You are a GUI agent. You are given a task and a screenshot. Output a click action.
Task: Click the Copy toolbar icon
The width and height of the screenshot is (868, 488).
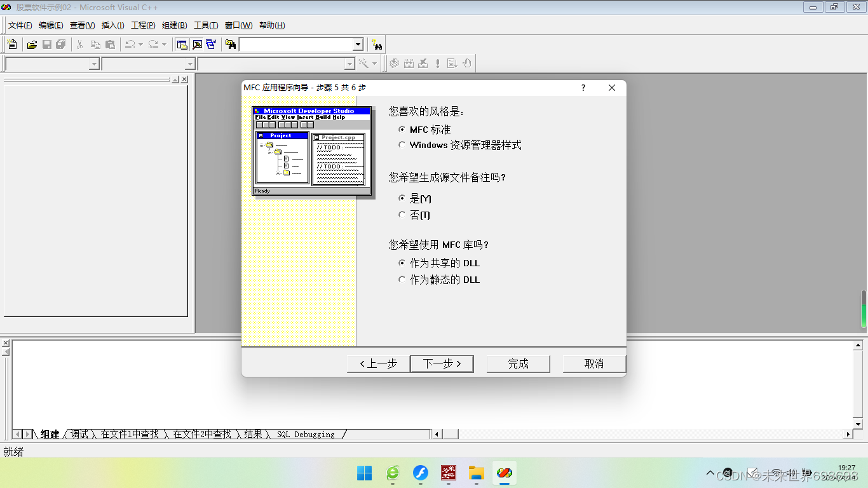point(95,44)
